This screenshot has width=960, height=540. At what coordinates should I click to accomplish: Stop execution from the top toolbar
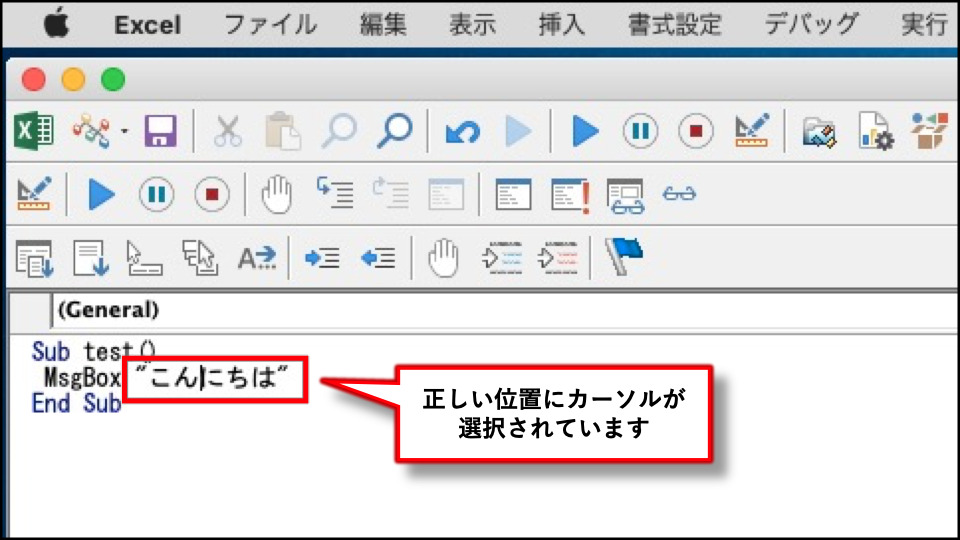pos(696,131)
